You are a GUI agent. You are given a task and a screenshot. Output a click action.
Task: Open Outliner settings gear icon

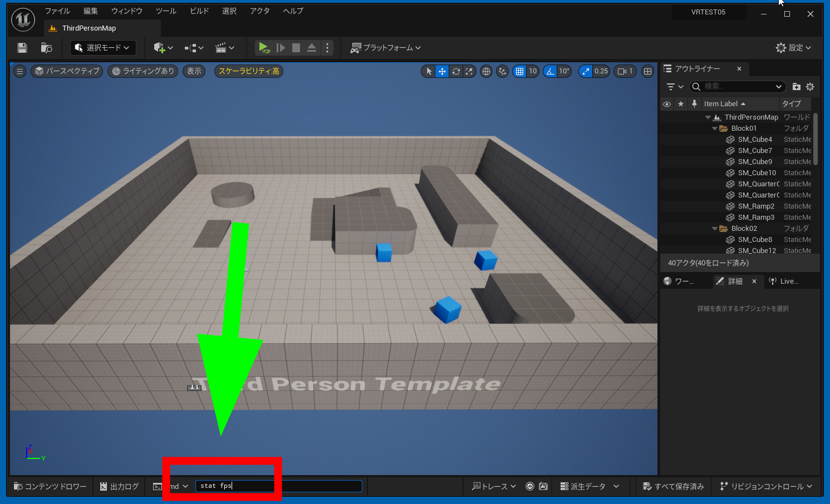pos(810,87)
